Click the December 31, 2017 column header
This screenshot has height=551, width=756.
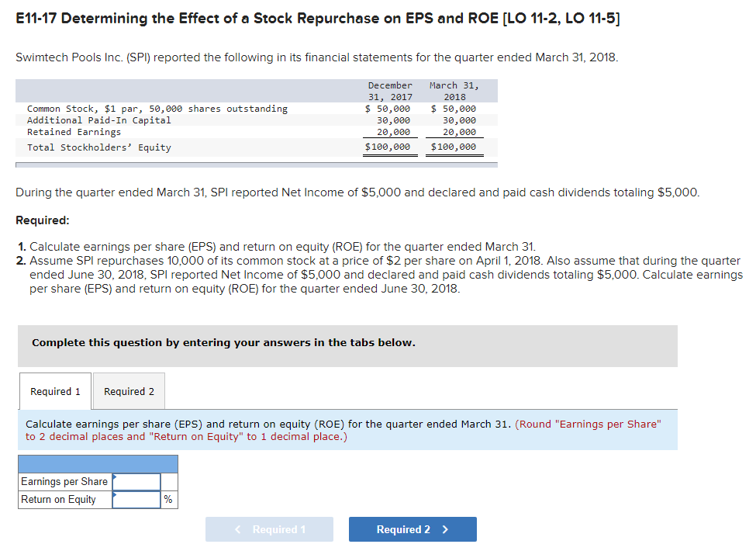[x=390, y=90]
